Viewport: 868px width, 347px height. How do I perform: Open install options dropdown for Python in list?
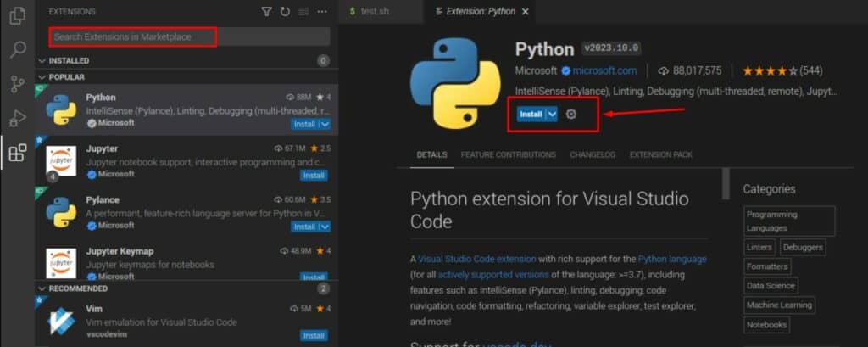click(x=325, y=124)
